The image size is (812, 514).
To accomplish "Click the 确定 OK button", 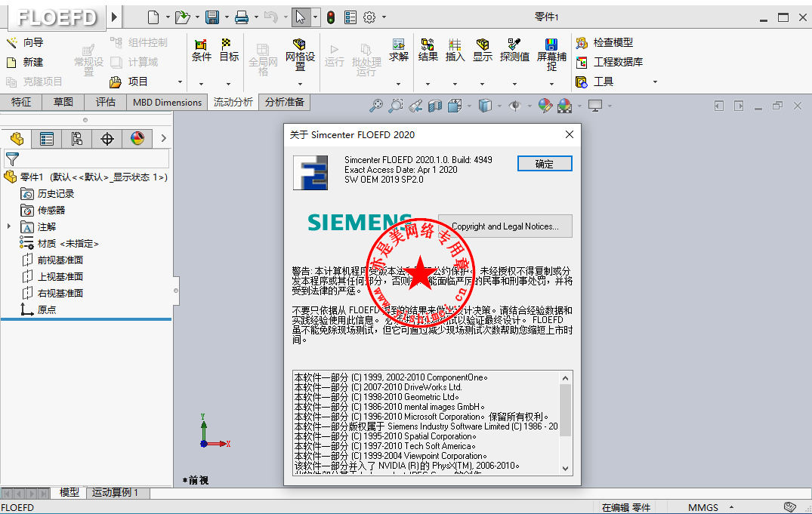I will coord(545,164).
